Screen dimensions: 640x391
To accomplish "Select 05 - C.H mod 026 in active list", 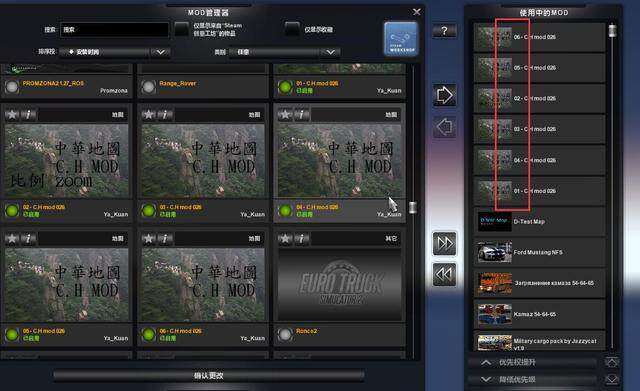I will [540, 68].
